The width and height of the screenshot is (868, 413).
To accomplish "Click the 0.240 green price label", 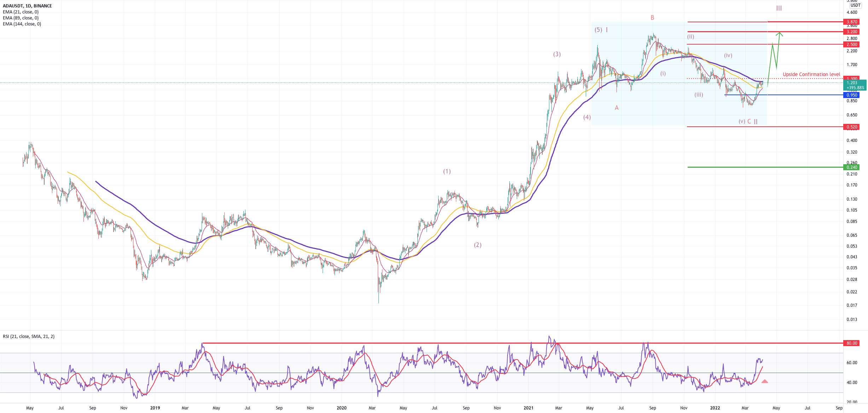I will [x=852, y=167].
